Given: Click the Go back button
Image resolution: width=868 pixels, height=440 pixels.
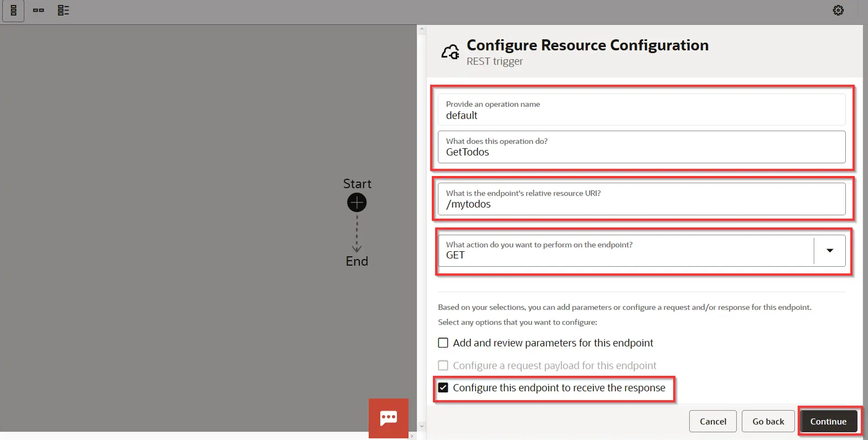Looking at the screenshot, I should click(x=768, y=421).
